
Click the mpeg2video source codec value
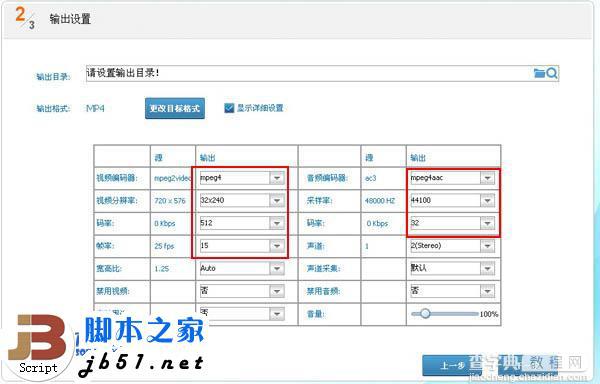coord(172,178)
